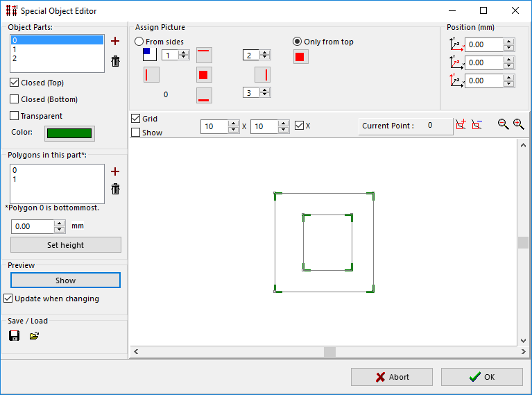Select the From sides radio button

[x=139, y=42]
